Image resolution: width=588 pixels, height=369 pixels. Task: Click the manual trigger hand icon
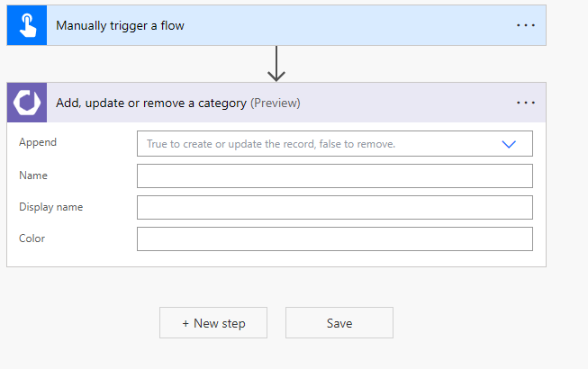click(x=26, y=25)
